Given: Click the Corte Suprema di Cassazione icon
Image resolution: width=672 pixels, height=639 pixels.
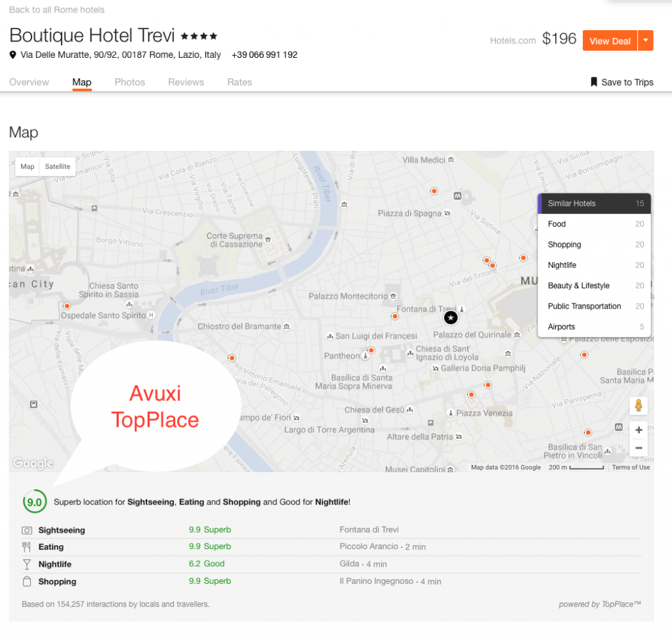Looking at the screenshot, I should 268,239.
